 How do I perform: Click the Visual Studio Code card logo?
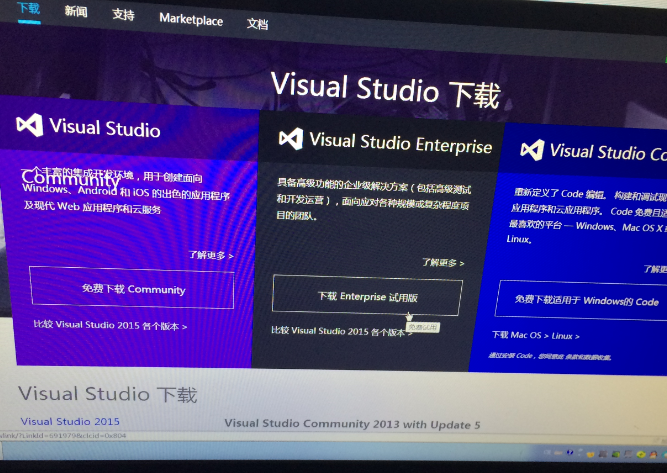tap(533, 150)
